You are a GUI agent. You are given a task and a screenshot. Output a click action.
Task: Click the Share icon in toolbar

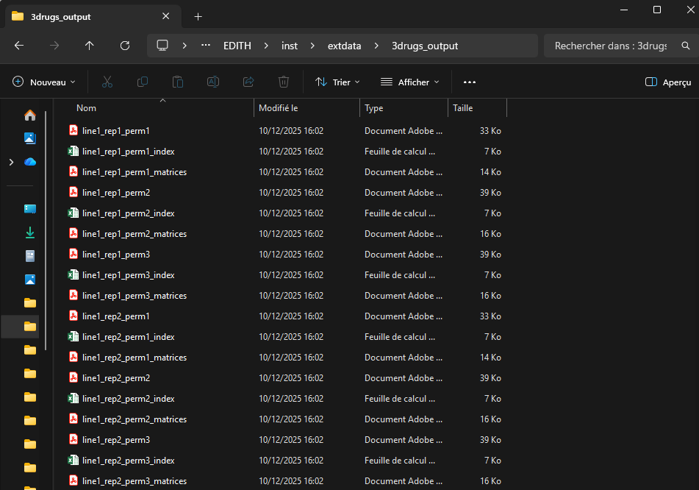248,82
